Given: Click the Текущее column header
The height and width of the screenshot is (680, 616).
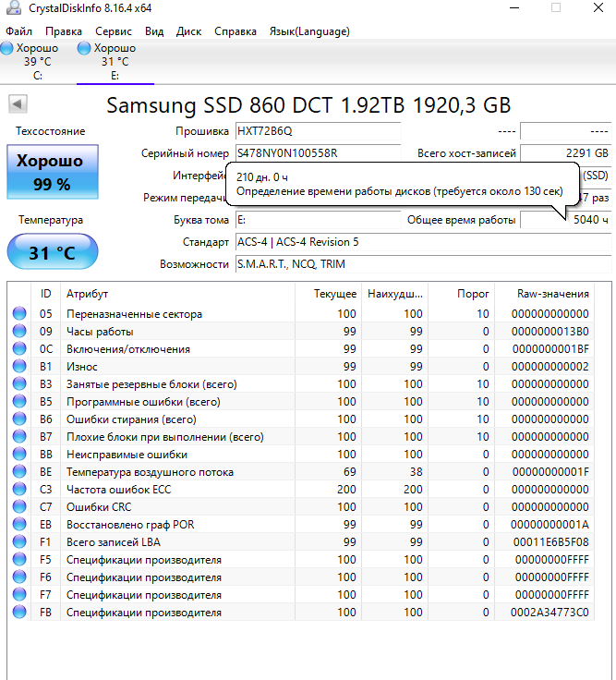Looking at the screenshot, I should pyautogui.click(x=328, y=294).
